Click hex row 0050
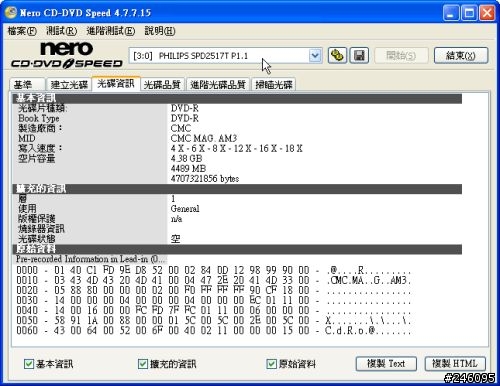This screenshot has height=386, width=500. 213,320
